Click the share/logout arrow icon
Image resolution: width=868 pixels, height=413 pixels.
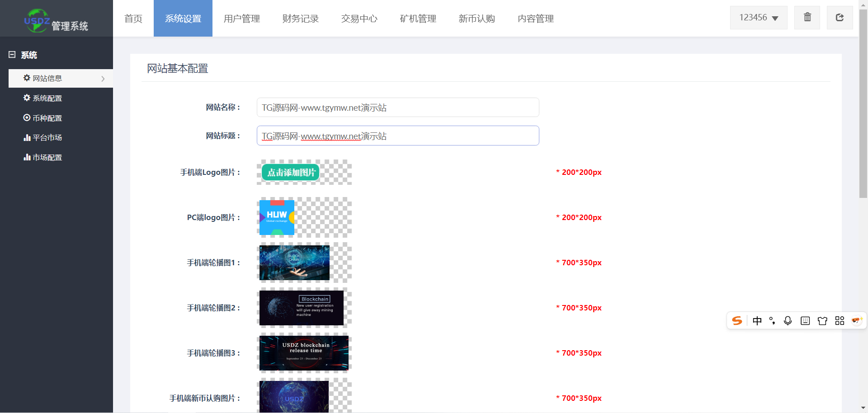coord(840,18)
